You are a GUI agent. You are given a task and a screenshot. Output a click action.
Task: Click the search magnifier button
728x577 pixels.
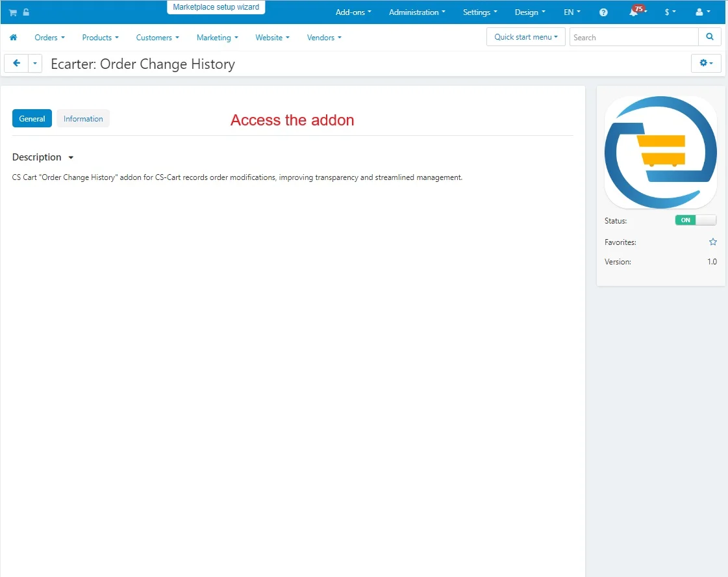(709, 36)
